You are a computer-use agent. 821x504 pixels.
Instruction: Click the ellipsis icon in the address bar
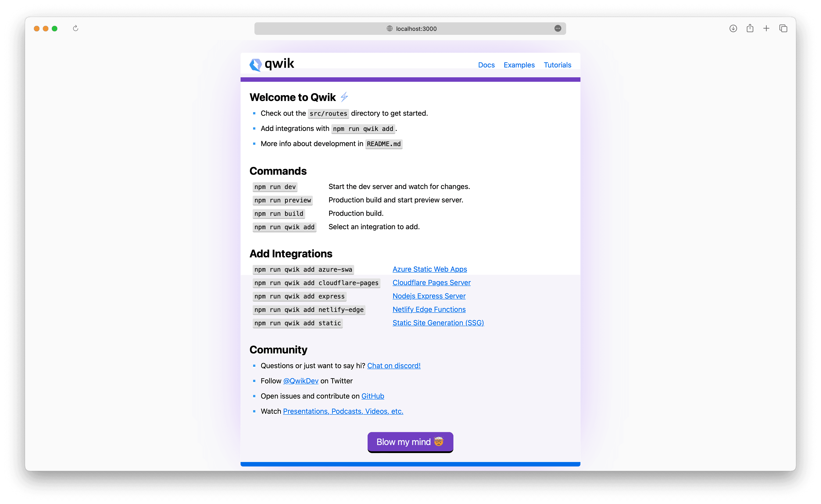557,28
